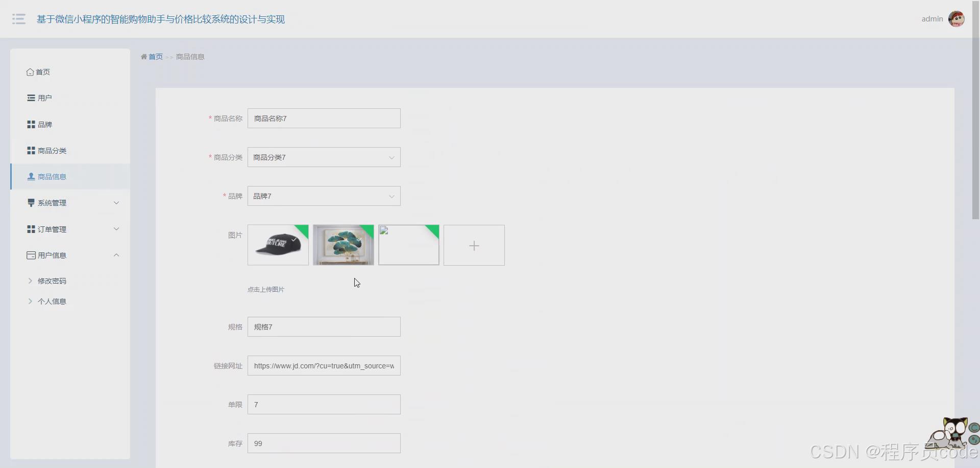This screenshot has height=468, width=980.
Task: Open the 商品分类 dropdown
Action: pos(324,157)
